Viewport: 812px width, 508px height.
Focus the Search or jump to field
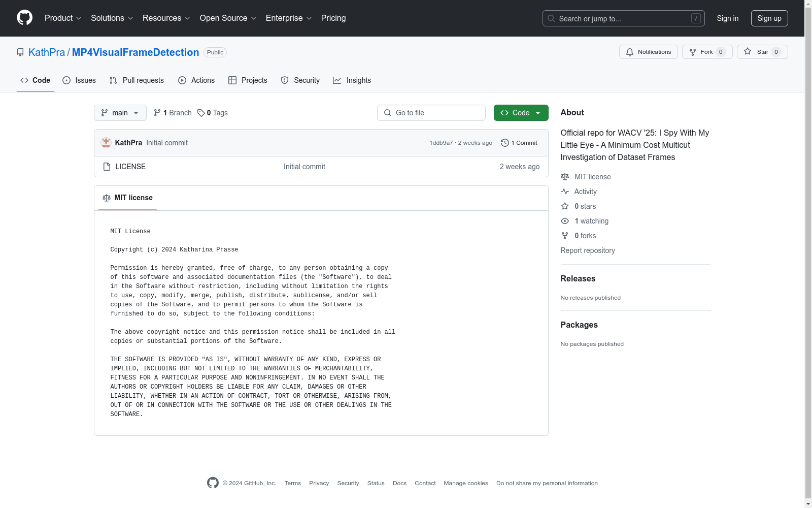623,18
